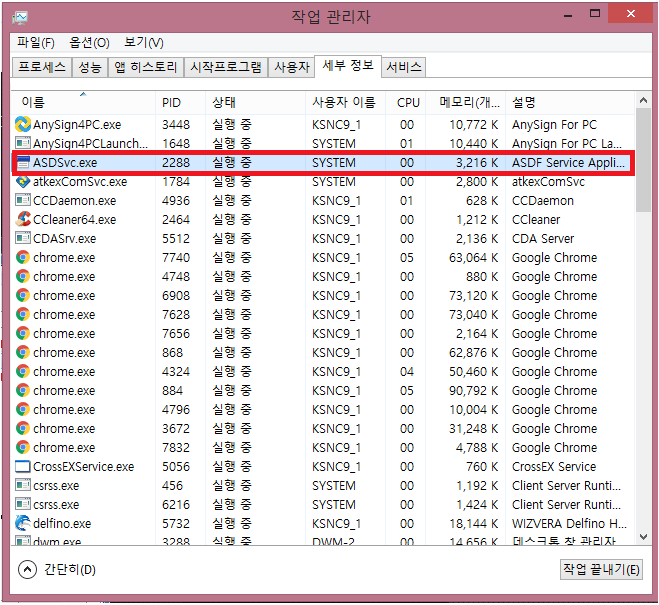This screenshot has width=659, height=605.
Task: Click the chrome.exe icon with PID 7740
Action: pos(23,258)
